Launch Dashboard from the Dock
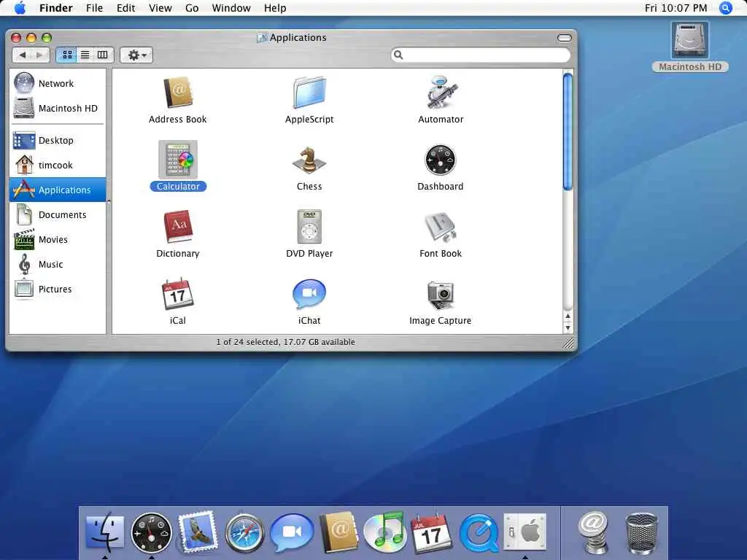The image size is (747, 560). [x=152, y=533]
